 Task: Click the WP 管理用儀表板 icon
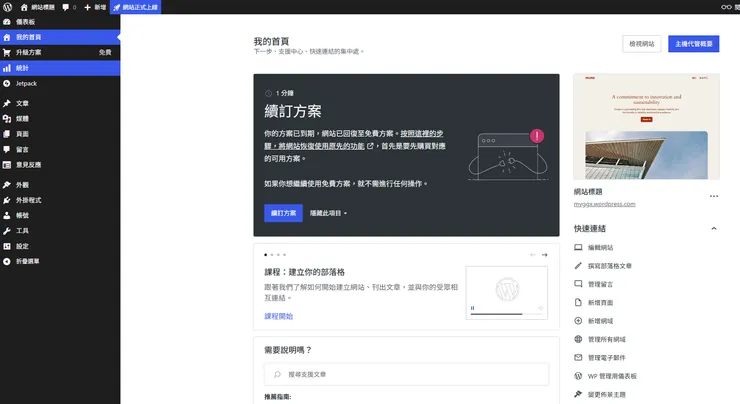pos(578,376)
